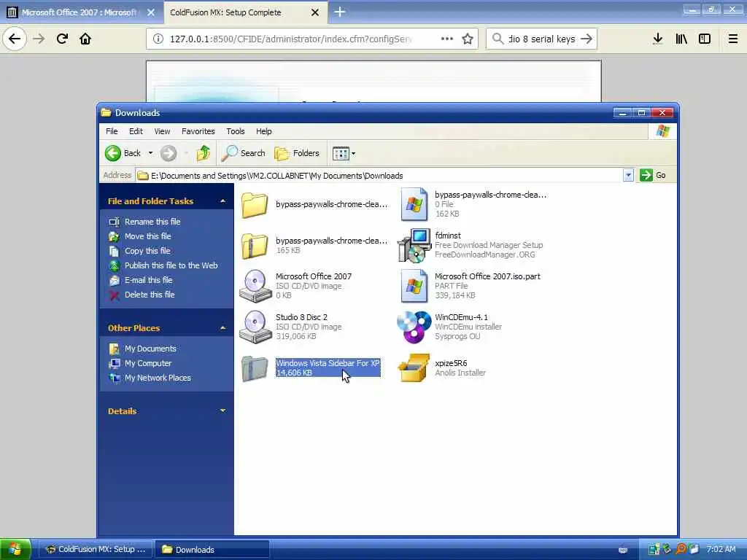Click the Go button
This screenshot has width=747, height=560.
pos(653,175)
